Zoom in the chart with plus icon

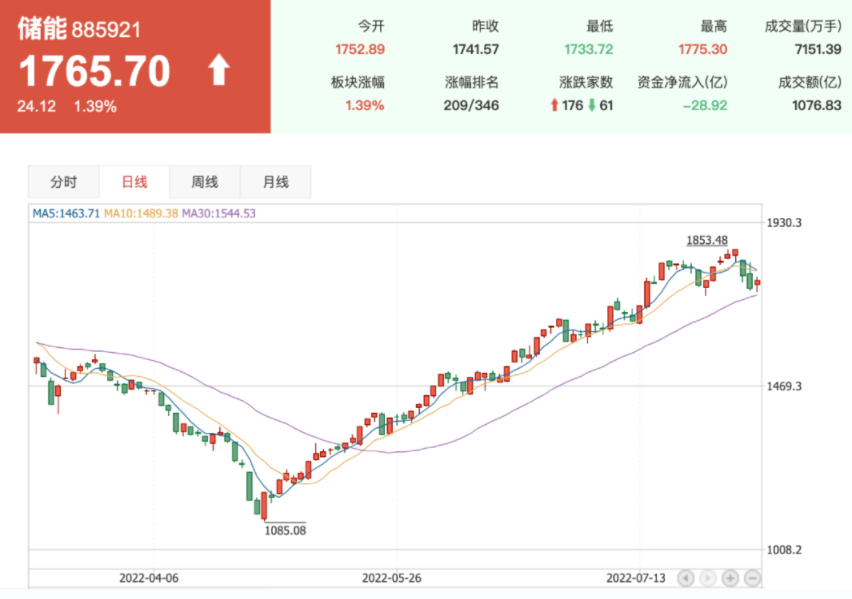[x=731, y=578]
